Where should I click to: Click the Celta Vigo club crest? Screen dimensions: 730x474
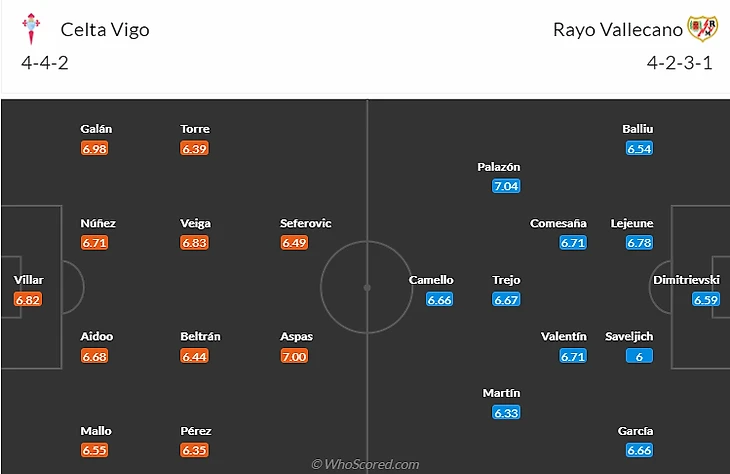coord(33,29)
